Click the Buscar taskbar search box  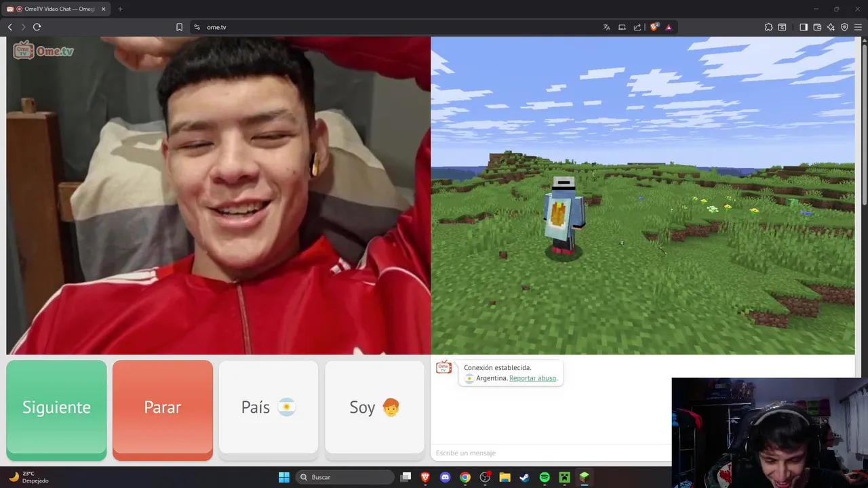point(345,477)
